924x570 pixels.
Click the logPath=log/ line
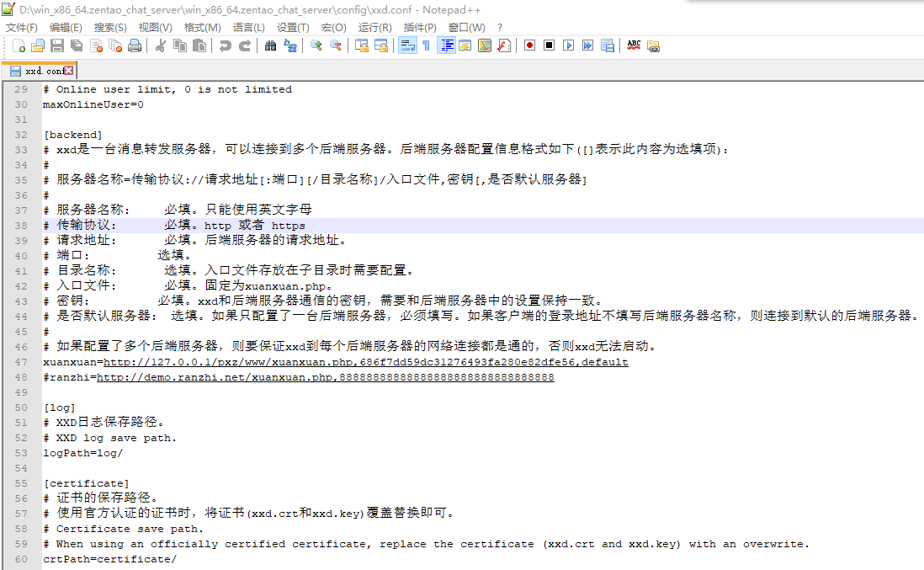(x=83, y=453)
